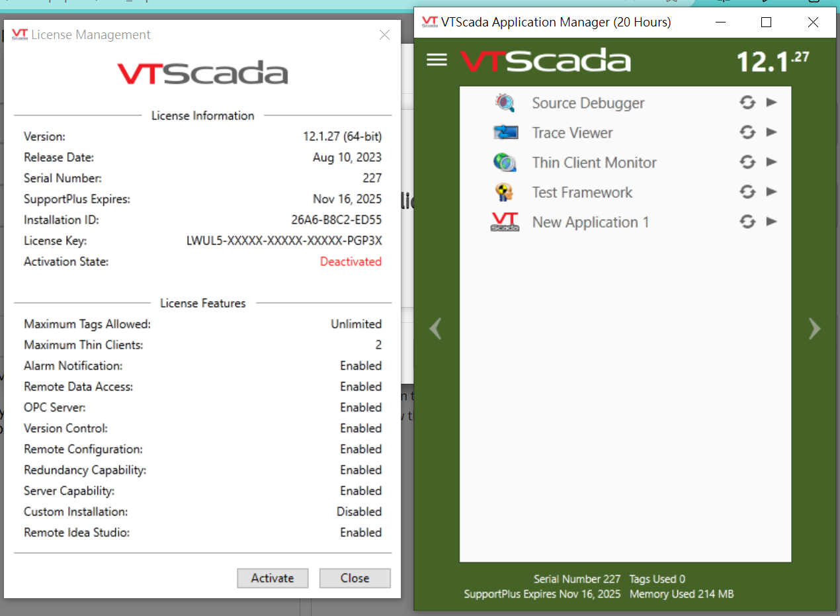Select the New Application 1 entry

tap(626, 222)
